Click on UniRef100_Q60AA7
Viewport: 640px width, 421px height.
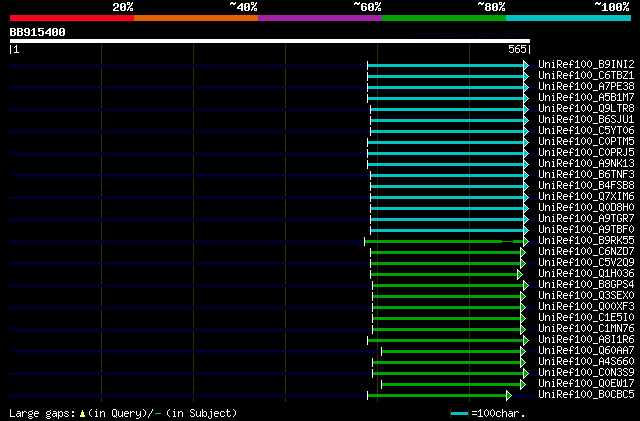(x=586, y=351)
